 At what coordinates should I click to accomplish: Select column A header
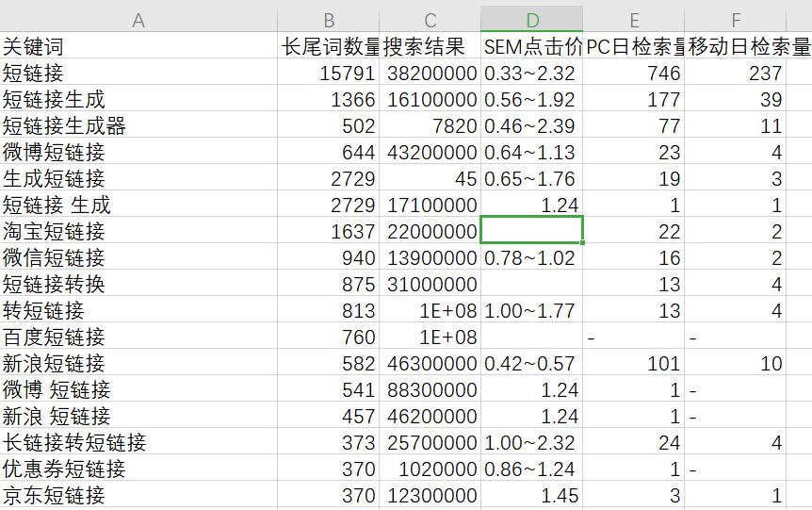click(138, 20)
